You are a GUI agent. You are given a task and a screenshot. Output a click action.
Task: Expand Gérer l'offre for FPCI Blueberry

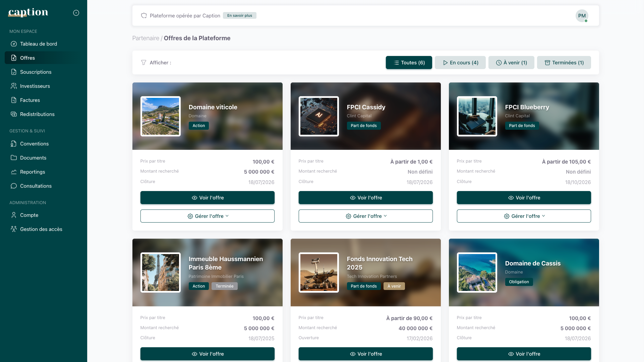tap(524, 216)
